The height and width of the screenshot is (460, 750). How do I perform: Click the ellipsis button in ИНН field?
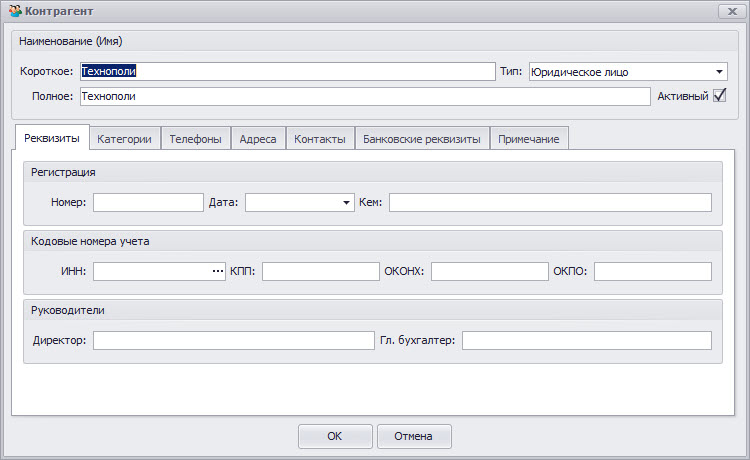pos(218,271)
